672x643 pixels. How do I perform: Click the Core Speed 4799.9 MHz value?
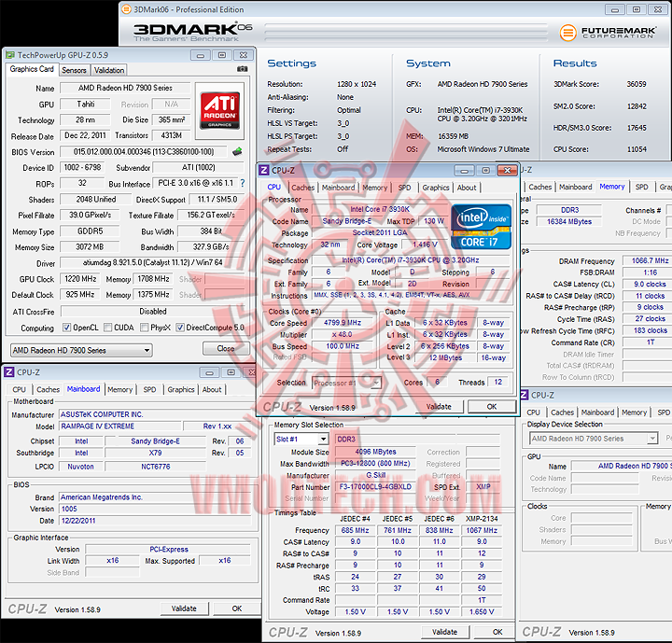pos(343,323)
